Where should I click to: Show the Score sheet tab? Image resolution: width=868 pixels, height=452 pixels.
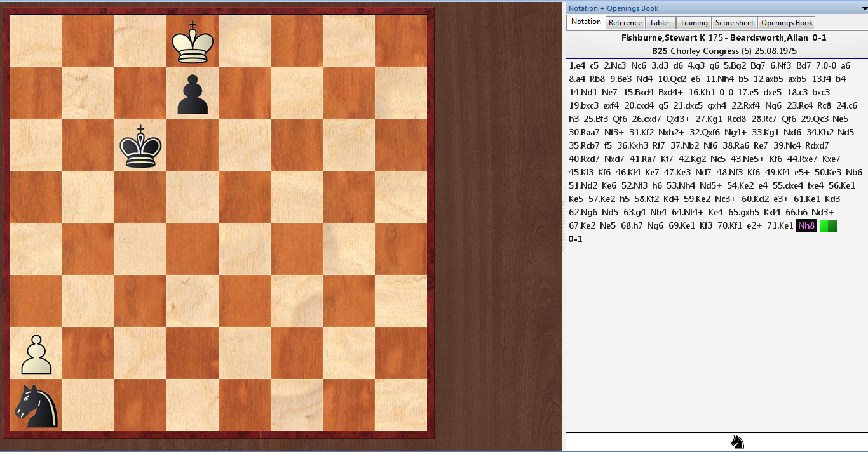tap(735, 23)
